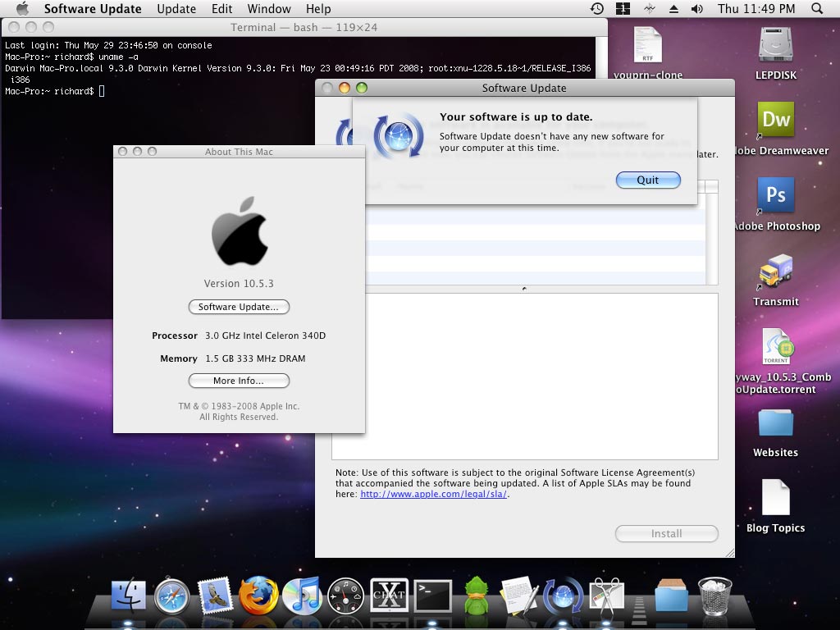
Task: Click the disabled Install button
Action: pyautogui.click(x=666, y=533)
